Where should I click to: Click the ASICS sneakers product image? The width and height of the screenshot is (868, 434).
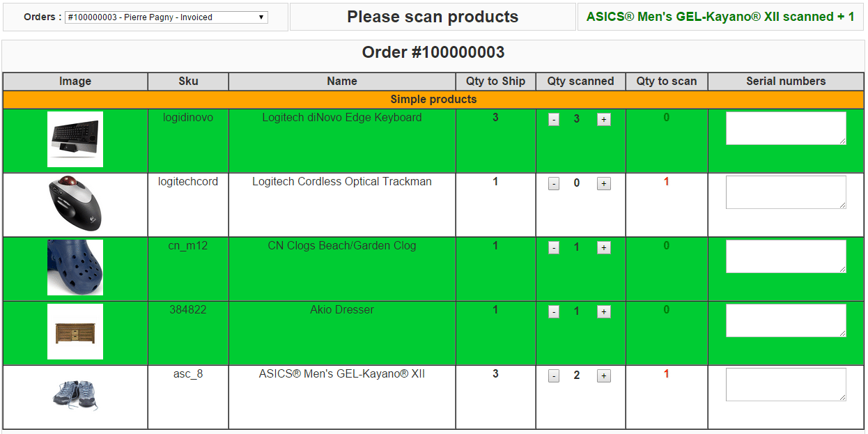(75, 396)
